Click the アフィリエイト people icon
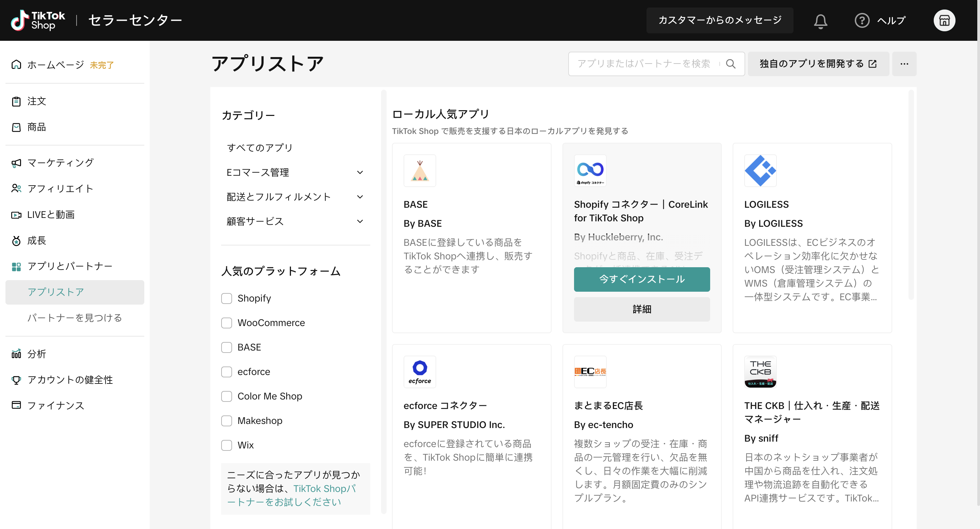 click(16, 188)
